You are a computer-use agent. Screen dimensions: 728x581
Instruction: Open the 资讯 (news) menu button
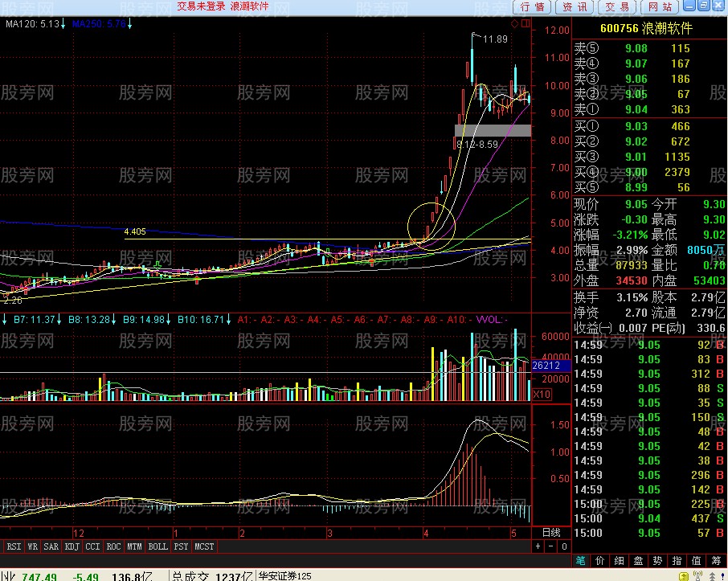click(x=575, y=7)
